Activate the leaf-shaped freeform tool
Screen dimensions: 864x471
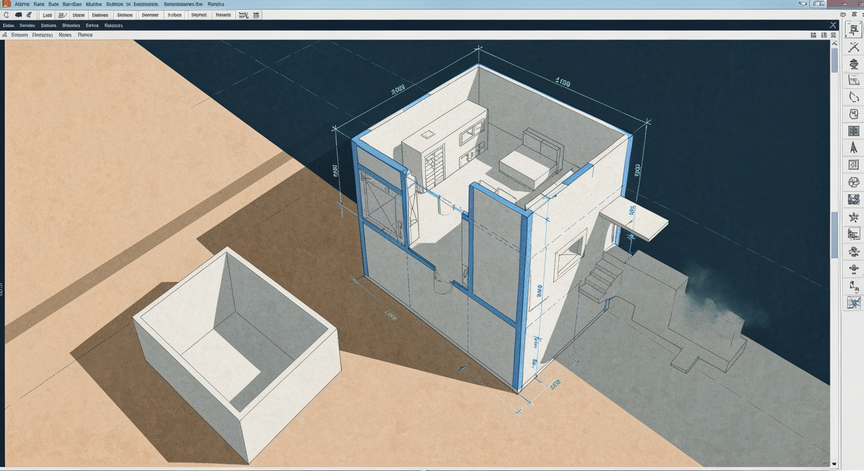tap(854, 97)
